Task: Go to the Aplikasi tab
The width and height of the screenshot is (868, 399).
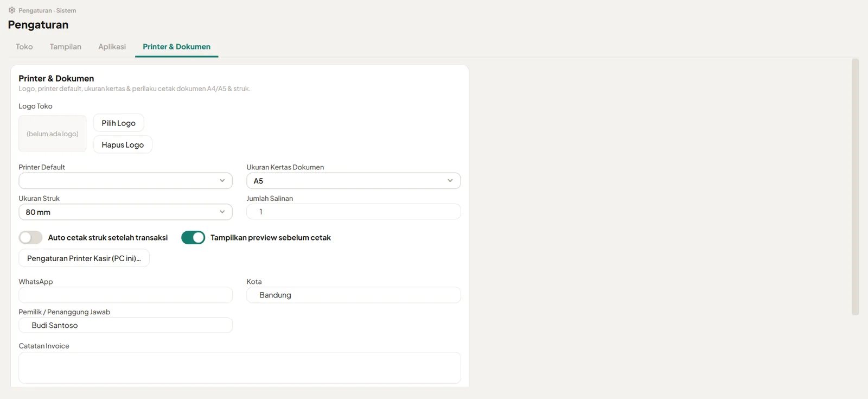Action: click(112, 47)
